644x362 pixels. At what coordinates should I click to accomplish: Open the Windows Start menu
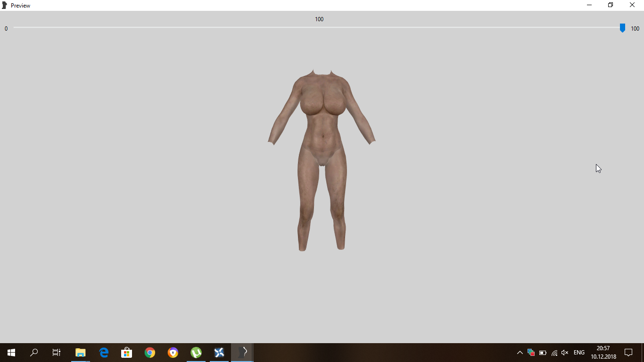pyautogui.click(x=11, y=353)
